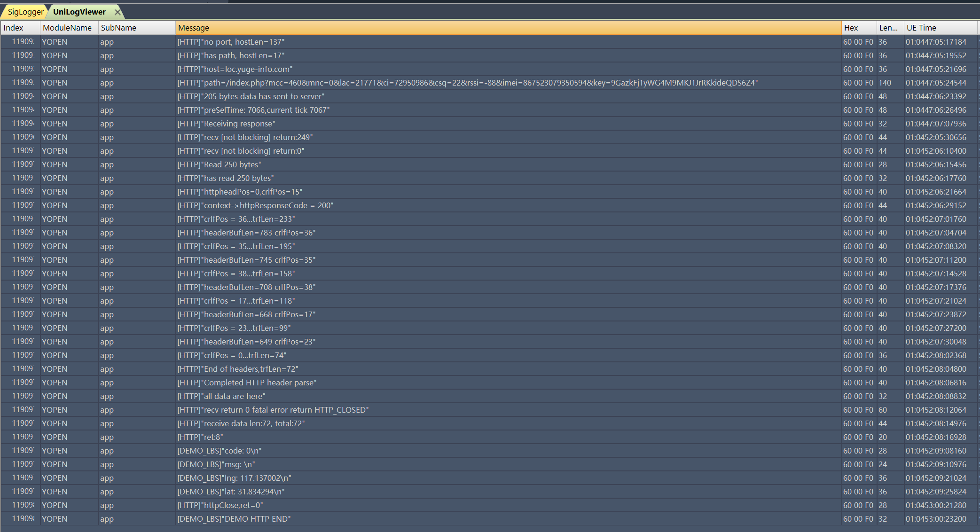The image size is (980, 532).
Task: Click the UE Time column header
Action: pyautogui.click(x=941, y=28)
